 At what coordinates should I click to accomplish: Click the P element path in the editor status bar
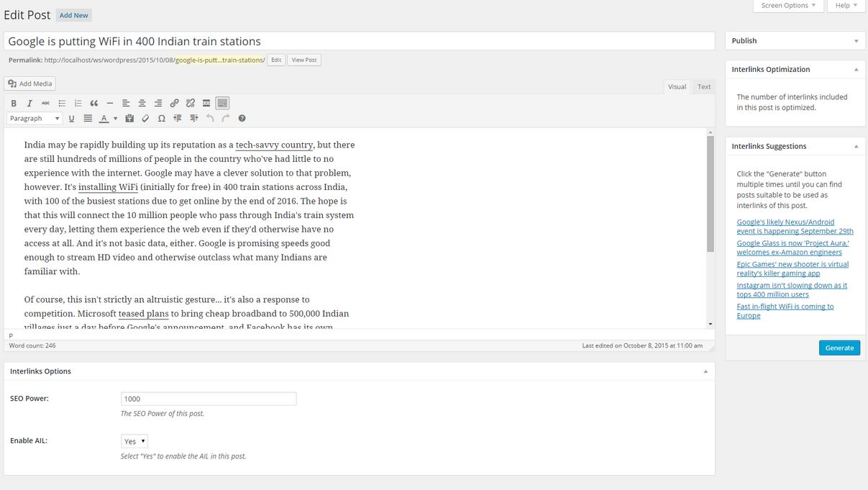point(11,335)
